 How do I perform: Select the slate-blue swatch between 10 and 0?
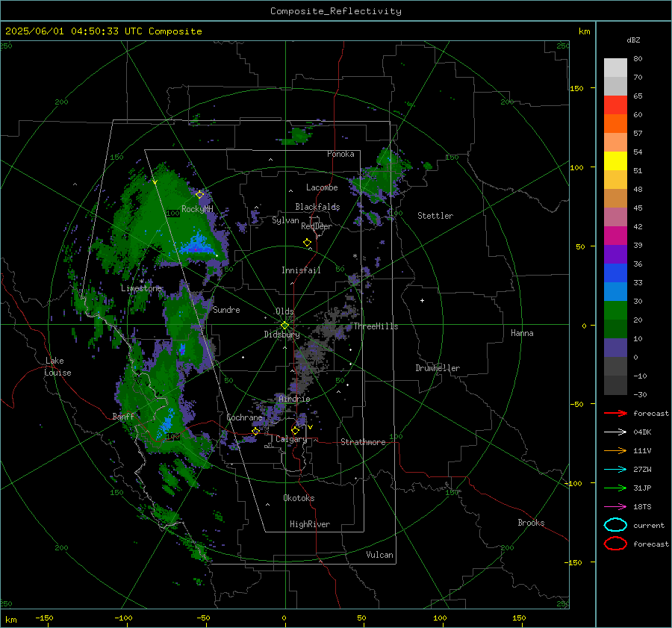pyautogui.click(x=615, y=348)
